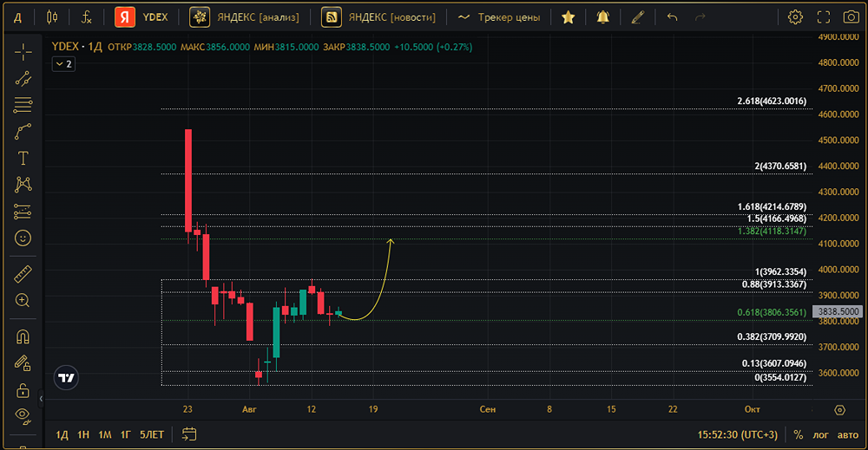This screenshot has height=450, width=868.
Task: Click the YDEX · 1Д chart title
Action: click(77, 47)
